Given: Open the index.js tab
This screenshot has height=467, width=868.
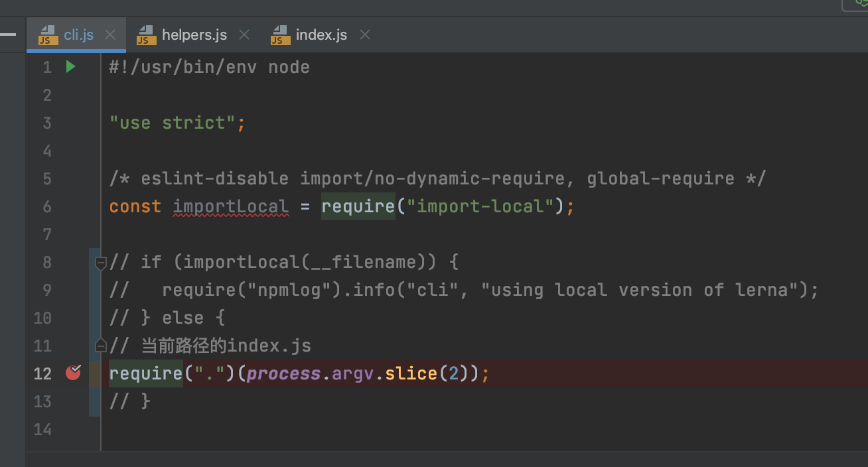Looking at the screenshot, I should pyautogui.click(x=321, y=34).
